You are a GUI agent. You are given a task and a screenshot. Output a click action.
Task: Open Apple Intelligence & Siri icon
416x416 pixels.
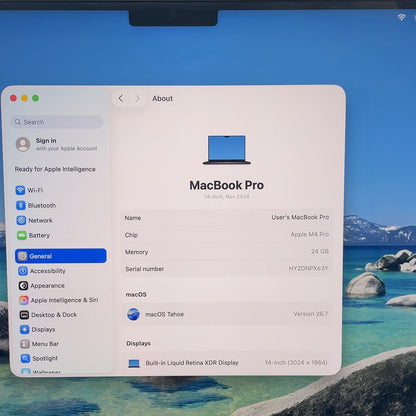24,300
